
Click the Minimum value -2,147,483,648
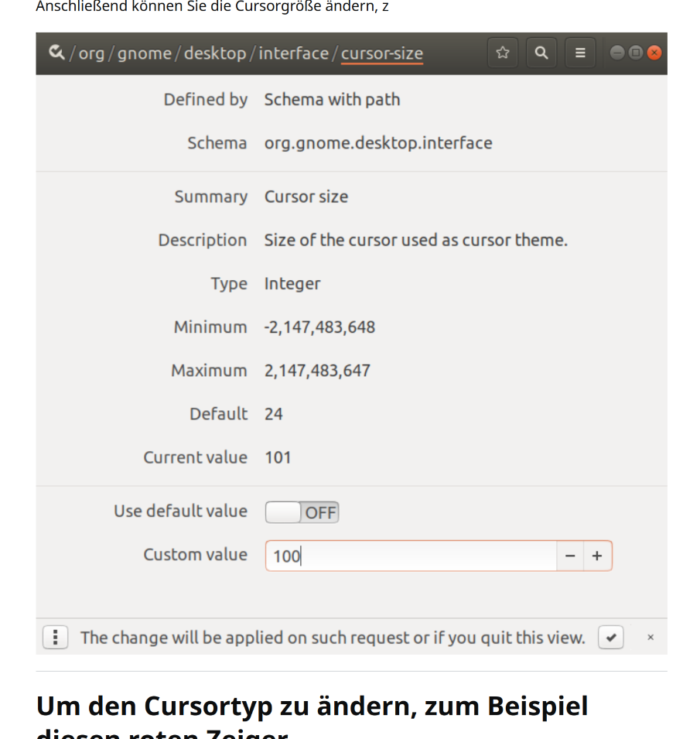tap(320, 327)
